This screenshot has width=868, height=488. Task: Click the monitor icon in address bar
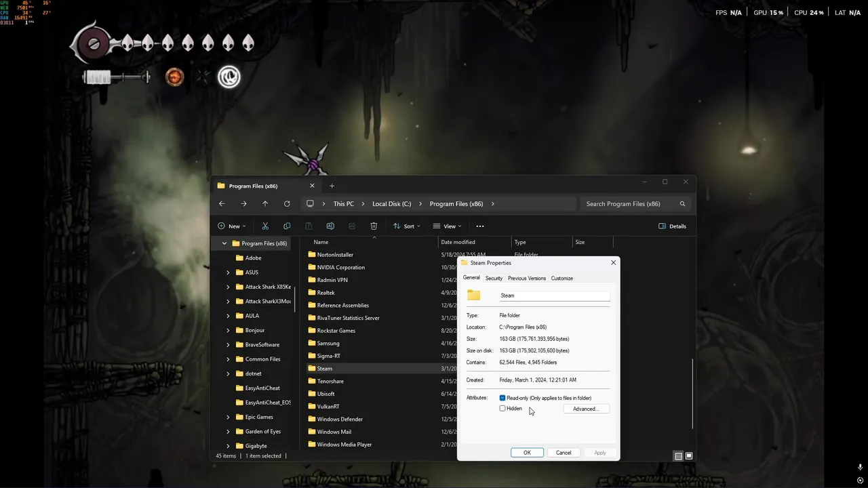point(310,204)
